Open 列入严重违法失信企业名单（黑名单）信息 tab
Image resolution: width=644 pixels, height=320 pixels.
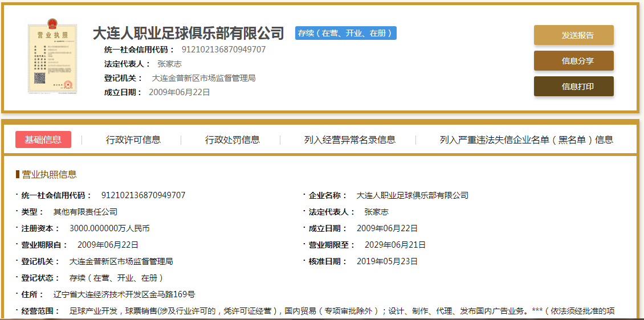click(x=526, y=140)
